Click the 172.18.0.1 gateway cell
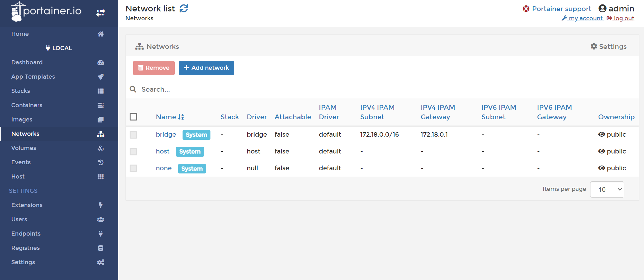This screenshot has height=280, width=644. point(434,134)
